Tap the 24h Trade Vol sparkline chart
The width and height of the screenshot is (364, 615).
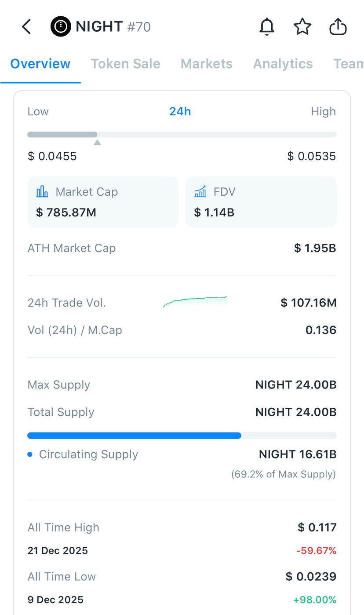195,302
